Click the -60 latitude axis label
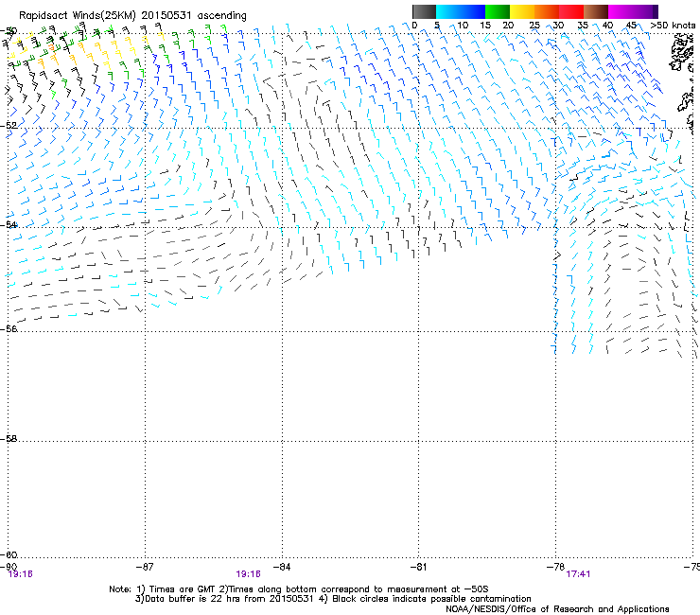The width and height of the screenshot is (700, 615). (x=9, y=554)
